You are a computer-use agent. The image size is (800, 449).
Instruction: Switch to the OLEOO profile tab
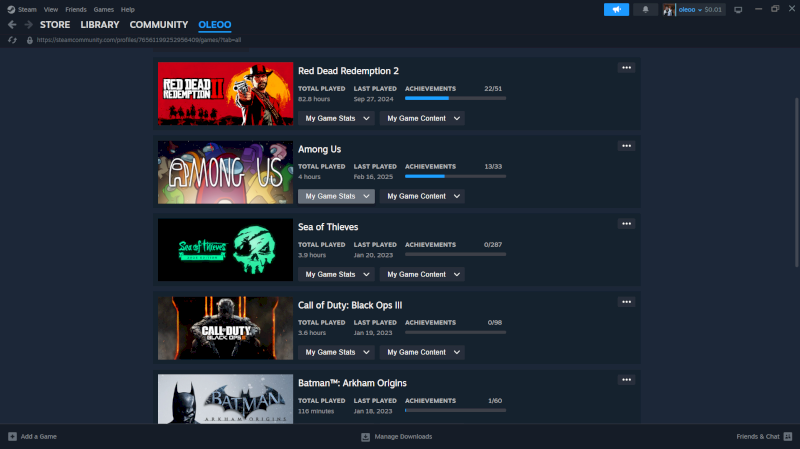coord(215,24)
